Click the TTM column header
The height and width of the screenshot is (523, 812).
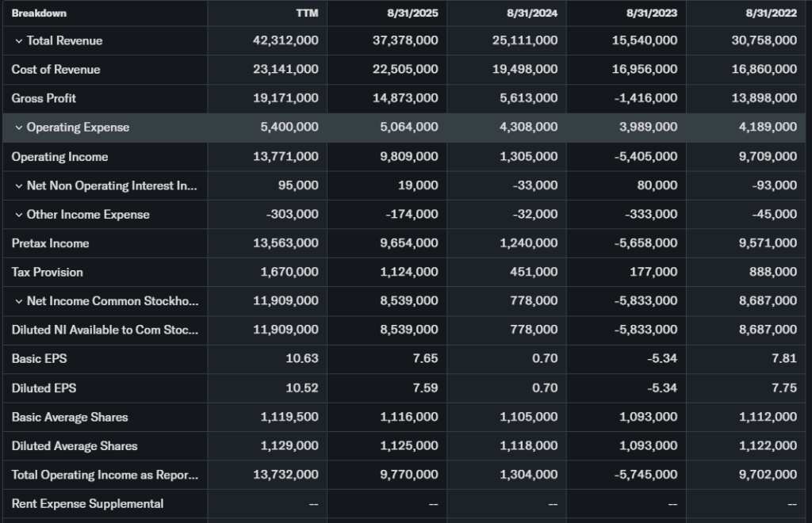pos(307,13)
